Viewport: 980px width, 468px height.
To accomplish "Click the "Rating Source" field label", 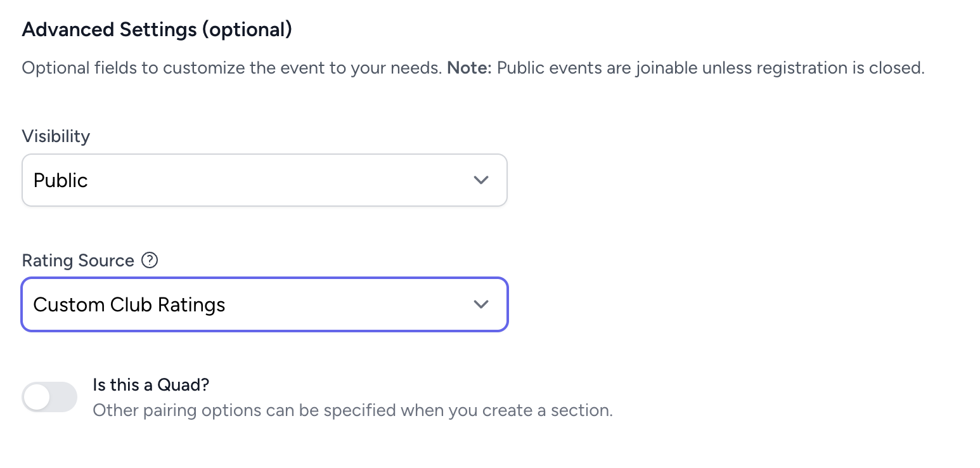I will 78,261.
